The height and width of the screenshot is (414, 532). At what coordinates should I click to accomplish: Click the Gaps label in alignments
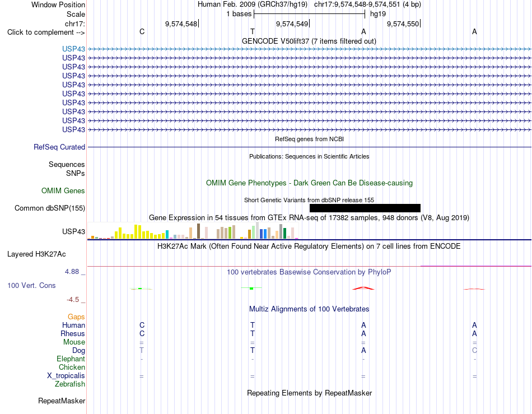(76, 317)
